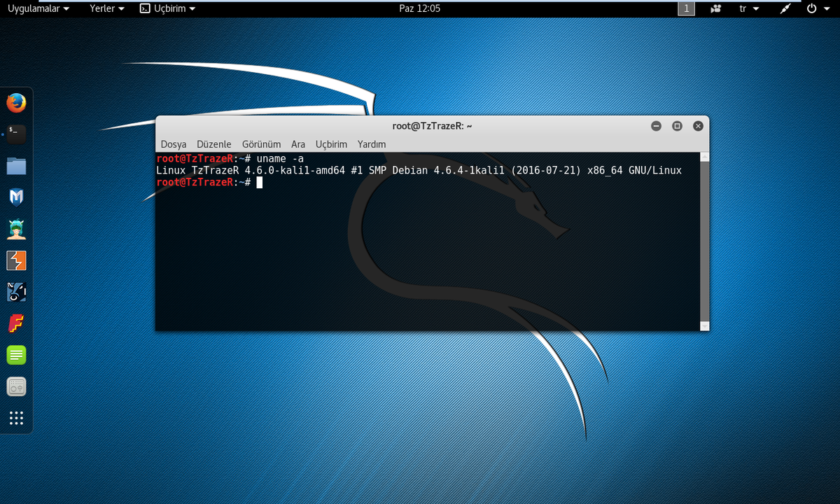Viewport: 840px width, 504px height.
Task: Open the tr keyboard layout menu
Action: click(x=748, y=8)
